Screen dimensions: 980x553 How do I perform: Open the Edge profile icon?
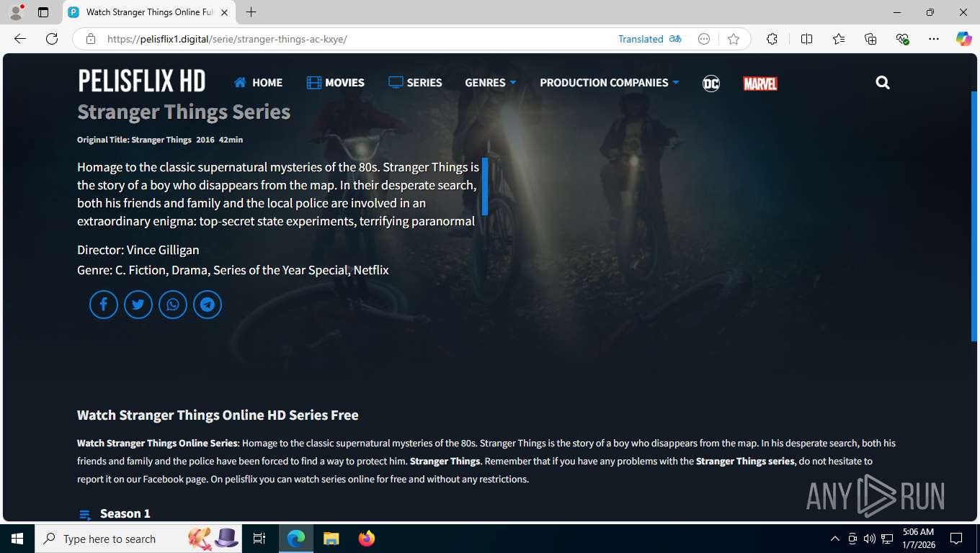point(16,12)
